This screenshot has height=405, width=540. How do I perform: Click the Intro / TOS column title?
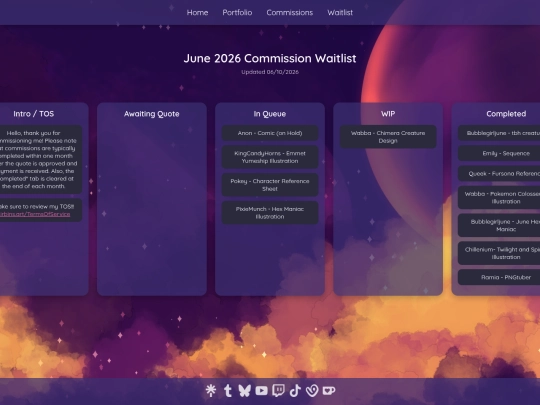pos(34,114)
